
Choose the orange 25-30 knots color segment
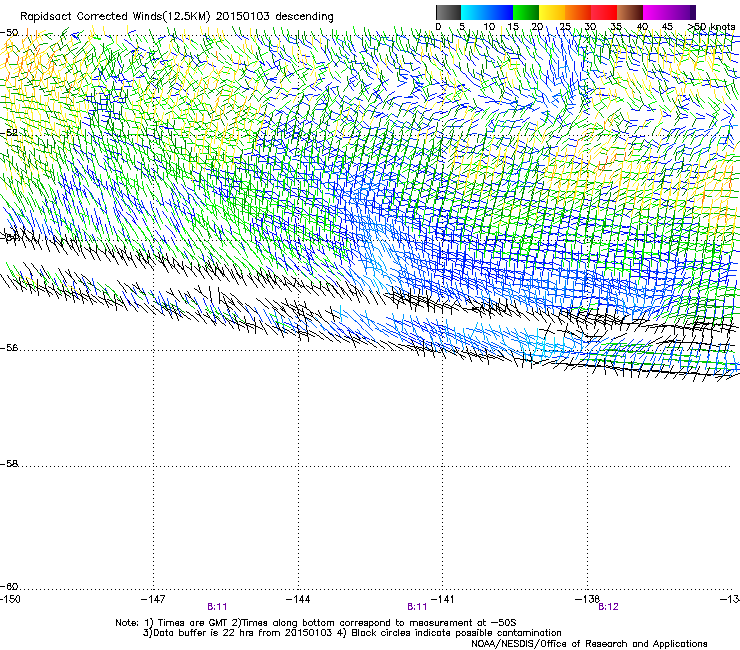click(577, 12)
